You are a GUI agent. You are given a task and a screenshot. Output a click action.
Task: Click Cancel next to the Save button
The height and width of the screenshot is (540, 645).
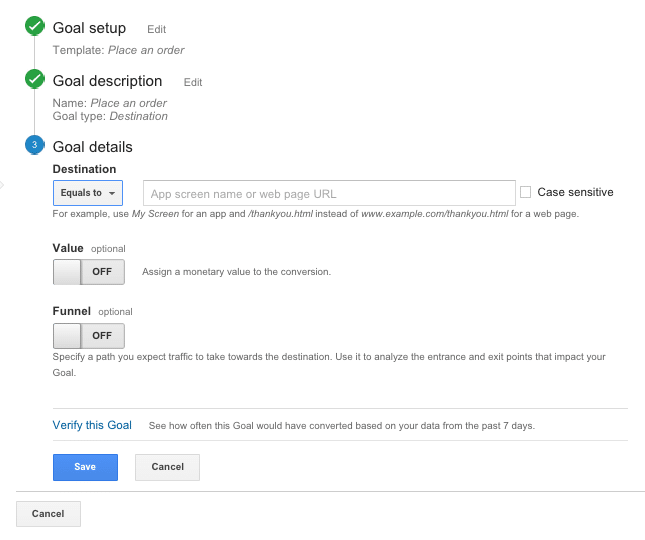[x=167, y=467]
